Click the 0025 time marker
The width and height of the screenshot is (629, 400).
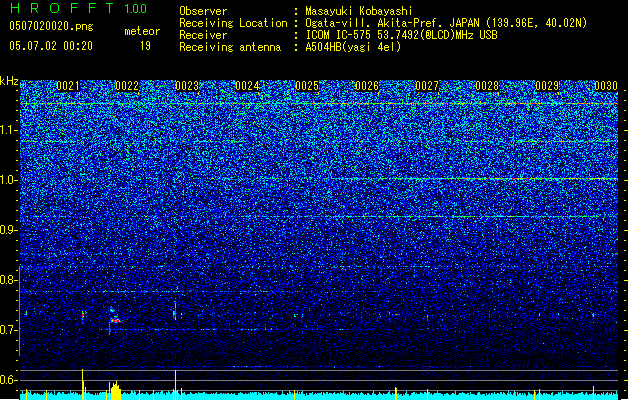click(x=307, y=86)
